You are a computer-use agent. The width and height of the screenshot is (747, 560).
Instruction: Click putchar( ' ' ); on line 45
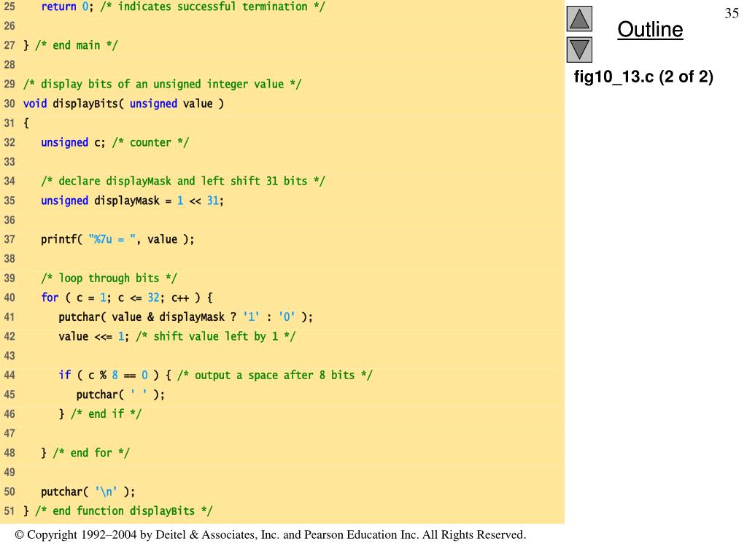pyautogui.click(x=120, y=394)
